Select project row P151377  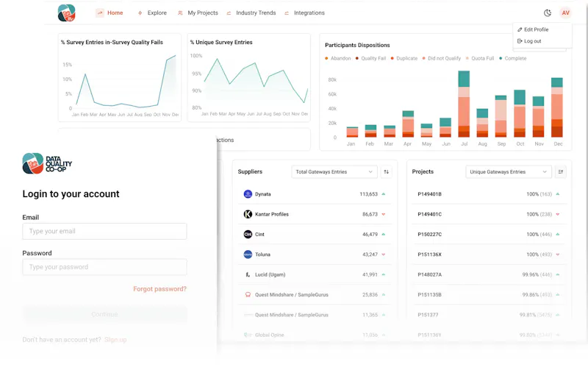(x=489, y=315)
